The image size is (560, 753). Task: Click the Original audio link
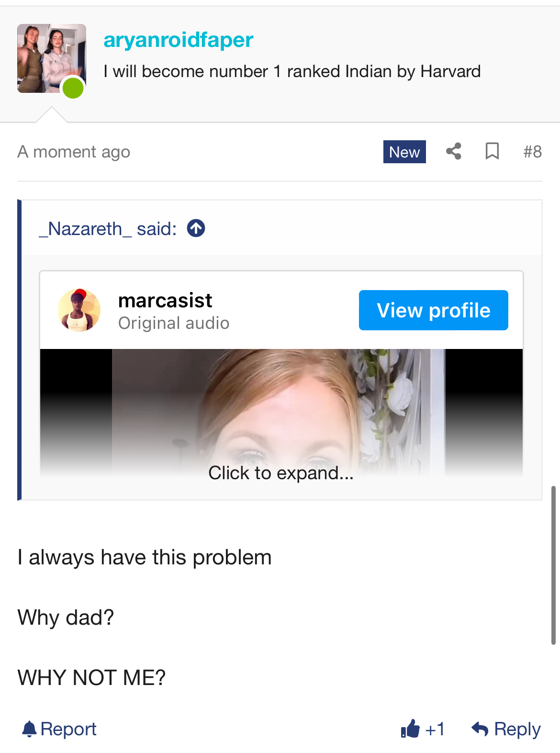coord(174,323)
